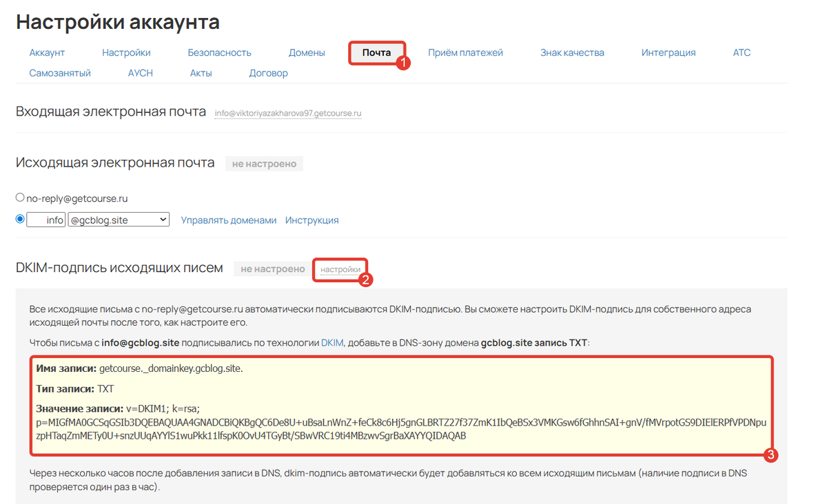827x504 pixels.
Task: Open the АУСН tab
Action: click(x=140, y=72)
